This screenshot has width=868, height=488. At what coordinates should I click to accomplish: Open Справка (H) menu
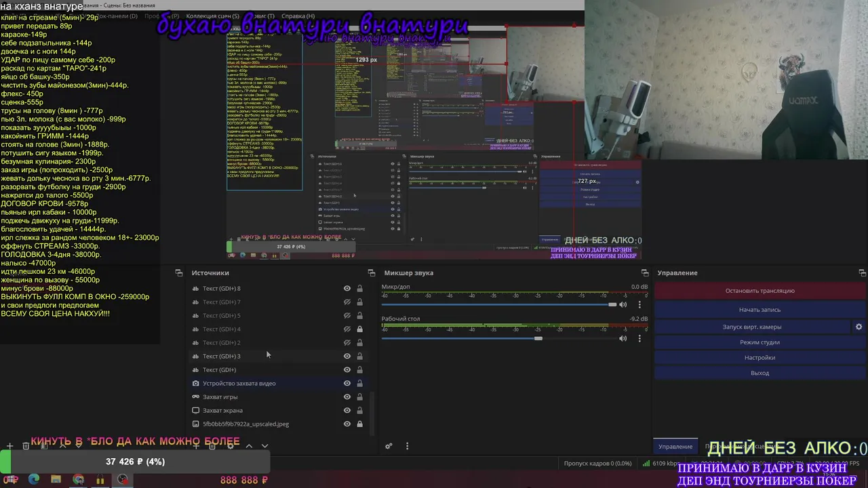[x=298, y=16]
